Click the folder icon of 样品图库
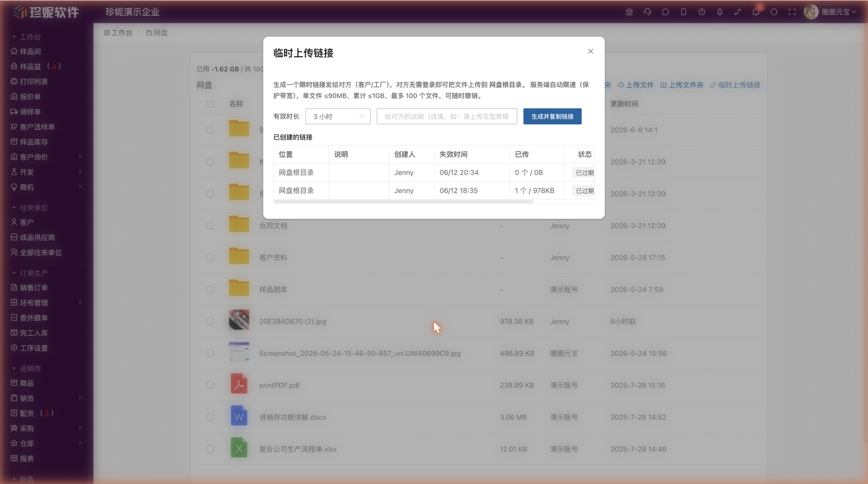This screenshot has height=484, width=868. click(239, 288)
